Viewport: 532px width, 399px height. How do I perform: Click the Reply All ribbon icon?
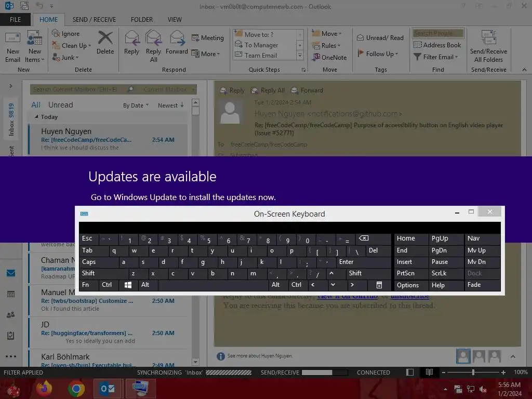click(153, 37)
